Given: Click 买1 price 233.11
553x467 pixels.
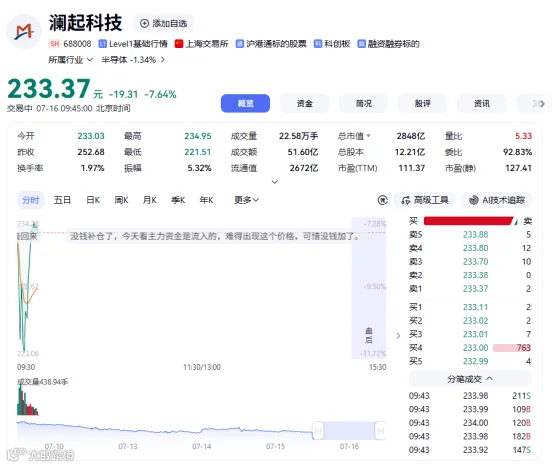Looking at the screenshot, I should point(475,307).
